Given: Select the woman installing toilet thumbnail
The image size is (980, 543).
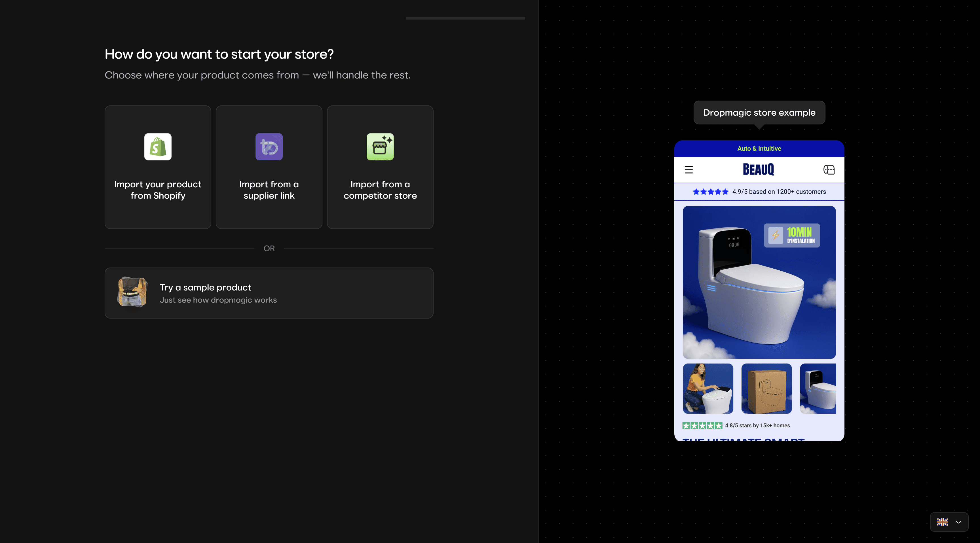Looking at the screenshot, I should coord(708,388).
